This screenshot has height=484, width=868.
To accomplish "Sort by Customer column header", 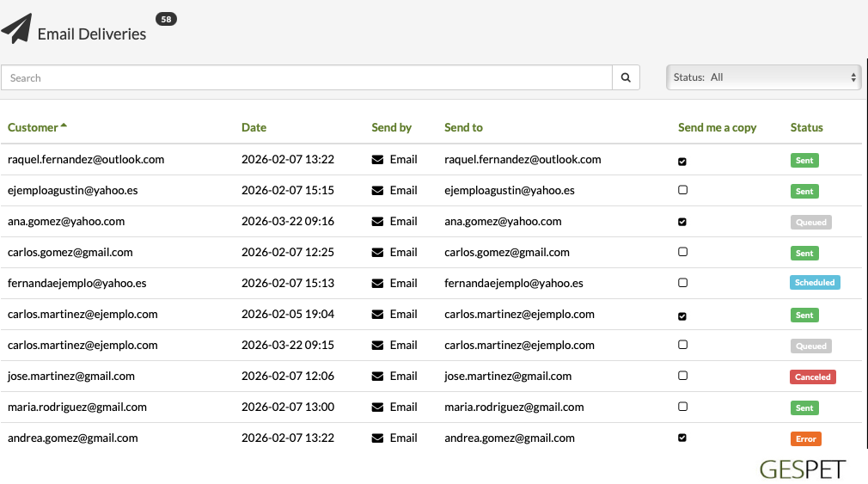I will (33, 127).
